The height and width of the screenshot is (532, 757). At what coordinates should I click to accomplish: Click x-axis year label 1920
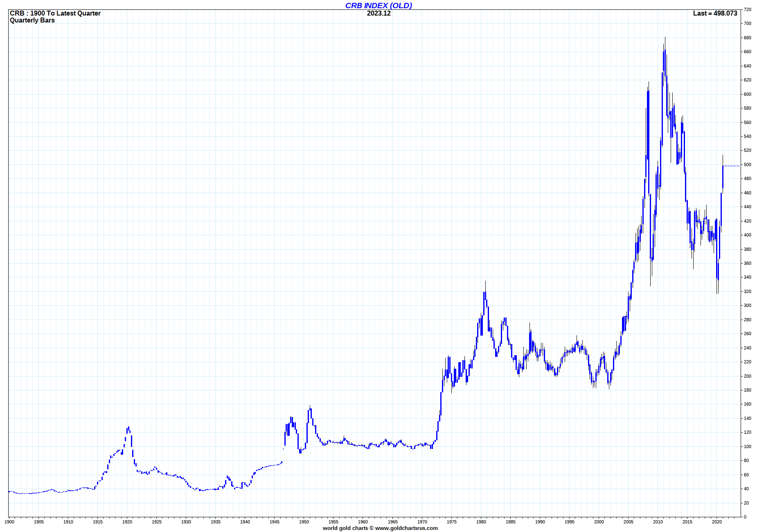(x=127, y=521)
